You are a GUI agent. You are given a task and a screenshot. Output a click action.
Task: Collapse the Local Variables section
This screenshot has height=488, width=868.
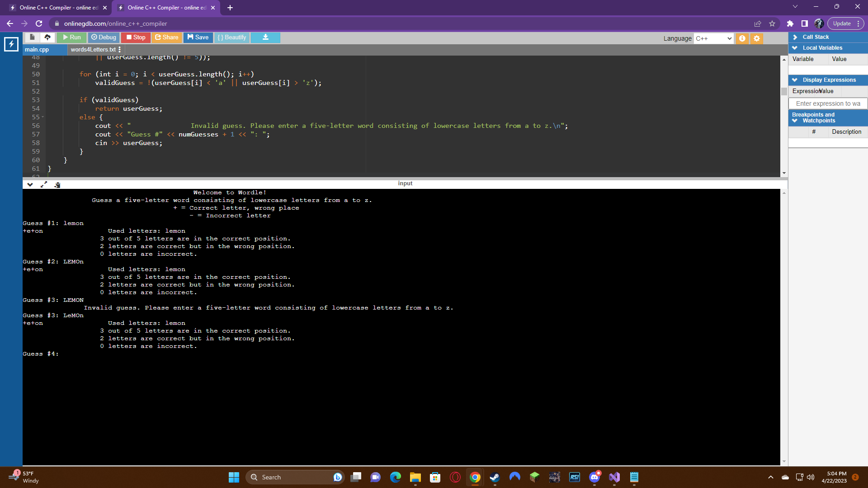(x=795, y=48)
